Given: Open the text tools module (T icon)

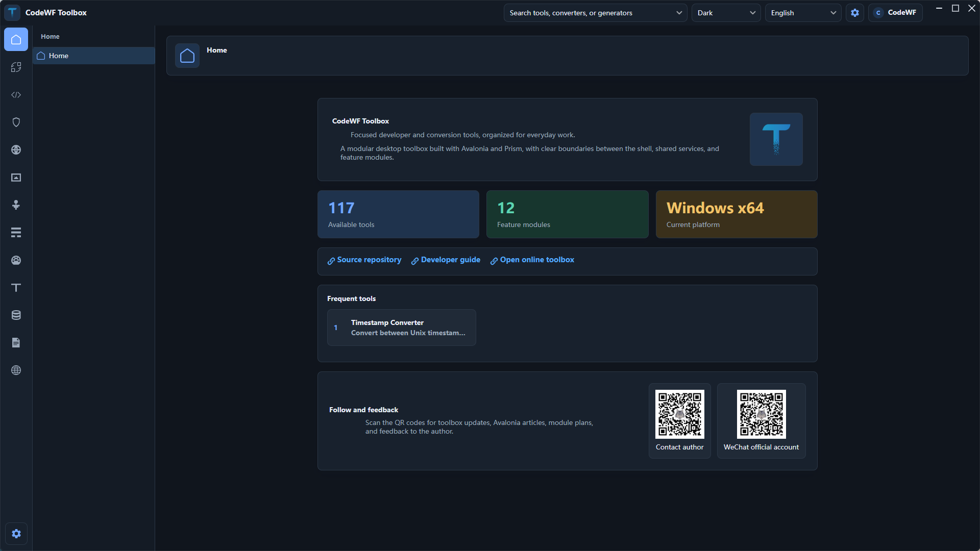Looking at the screenshot, I should tap(16, 288).
